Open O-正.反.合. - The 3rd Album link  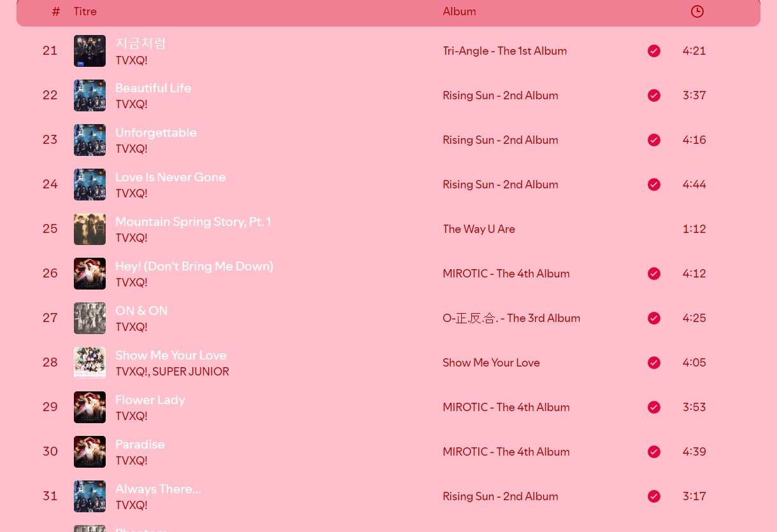[511, 318]
